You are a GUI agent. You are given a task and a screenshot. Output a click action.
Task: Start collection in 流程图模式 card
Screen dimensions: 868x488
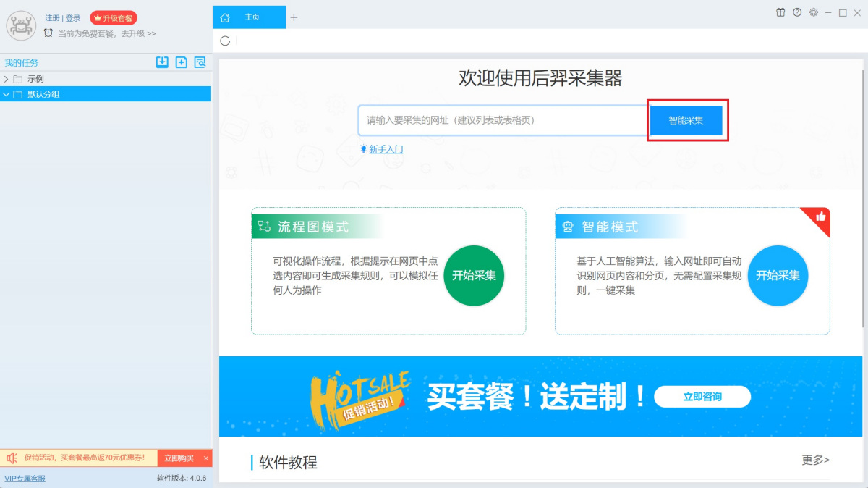click(x=474, y=275)
